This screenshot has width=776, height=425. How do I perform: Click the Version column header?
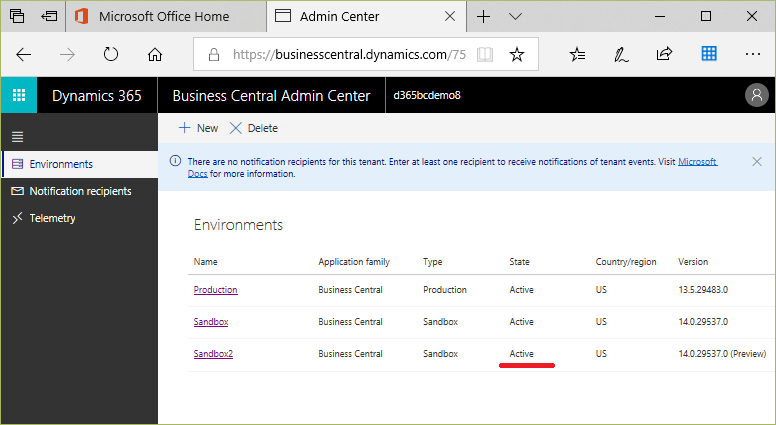coord(693,262)
